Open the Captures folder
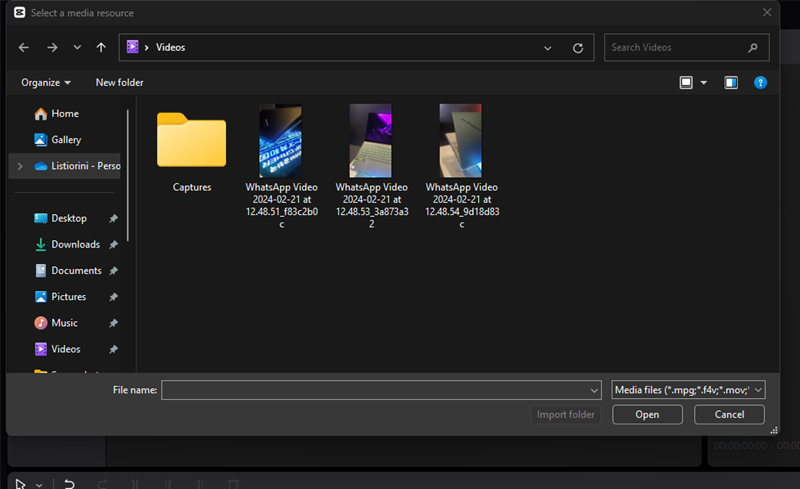This screenshot has height=489, width=800. [x=191, y=141]
